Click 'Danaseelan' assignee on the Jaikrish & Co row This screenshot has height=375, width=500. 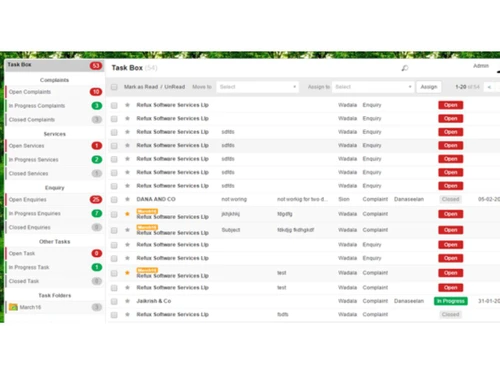click(x=409, y=301)
